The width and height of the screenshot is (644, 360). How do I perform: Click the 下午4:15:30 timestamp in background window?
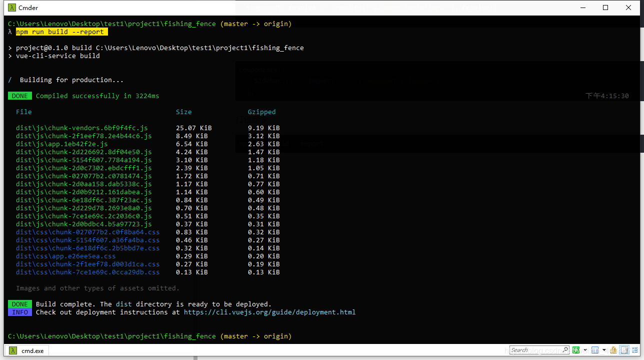[x=607, y=96]
